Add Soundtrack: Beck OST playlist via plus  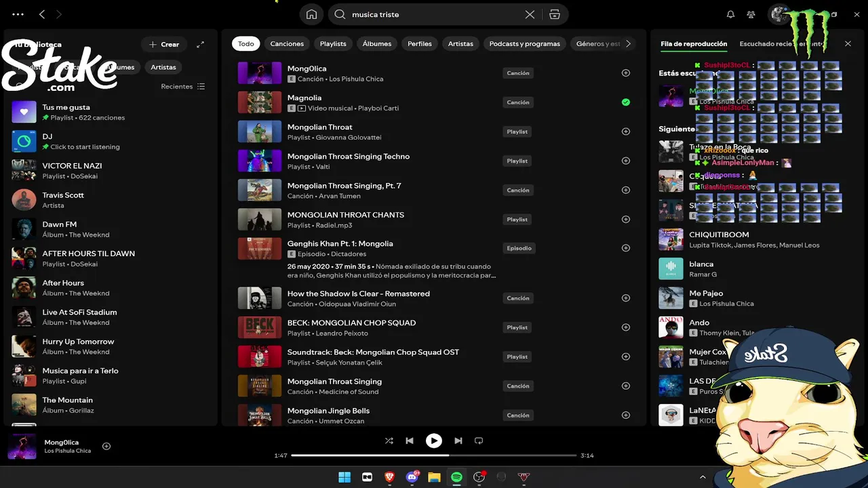click(x=626, y=357)
